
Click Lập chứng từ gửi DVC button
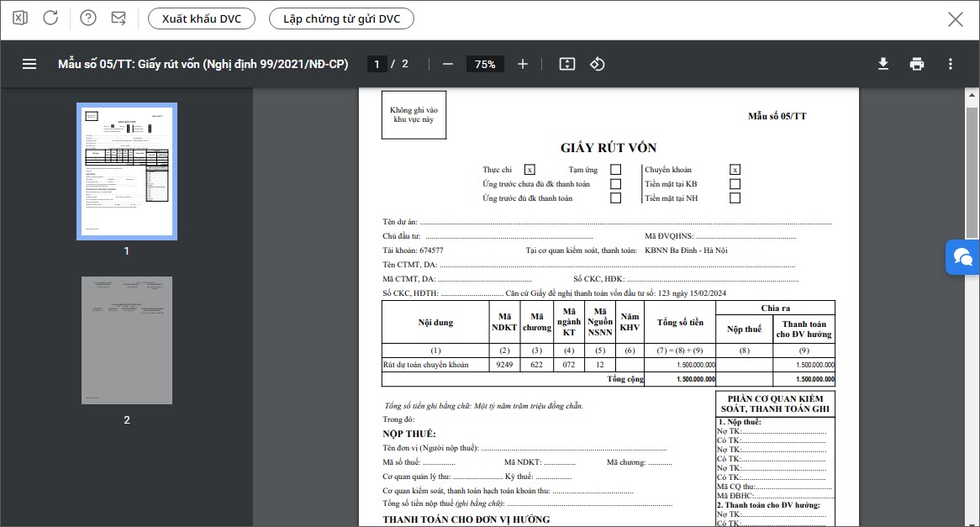click(x=341, y=18)
